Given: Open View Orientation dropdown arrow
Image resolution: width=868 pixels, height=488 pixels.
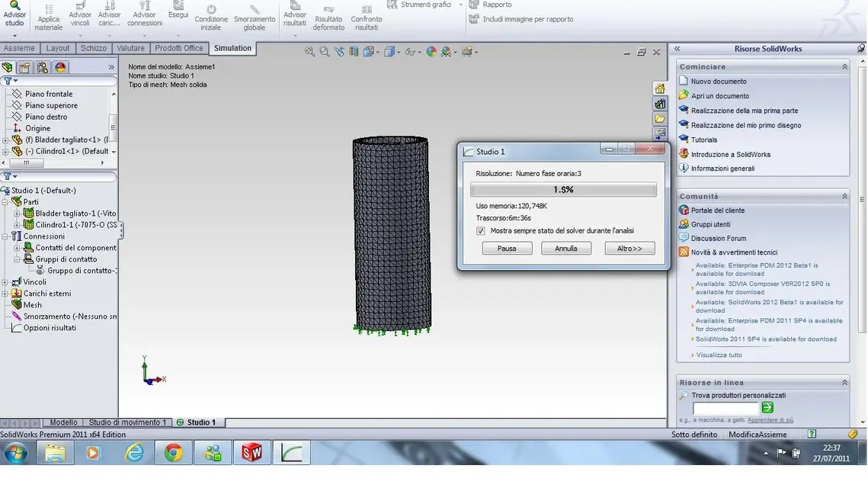Looking at the screenshot, I should click(x=377, y=52).
